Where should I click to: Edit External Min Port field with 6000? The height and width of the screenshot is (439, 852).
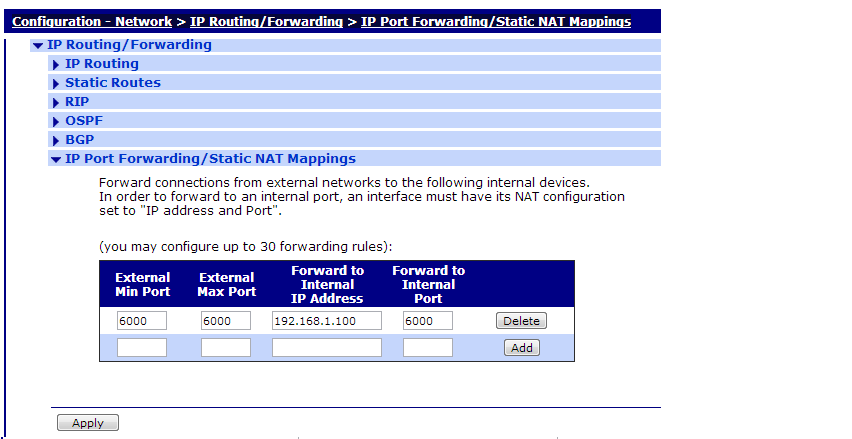tap(142, 321)
